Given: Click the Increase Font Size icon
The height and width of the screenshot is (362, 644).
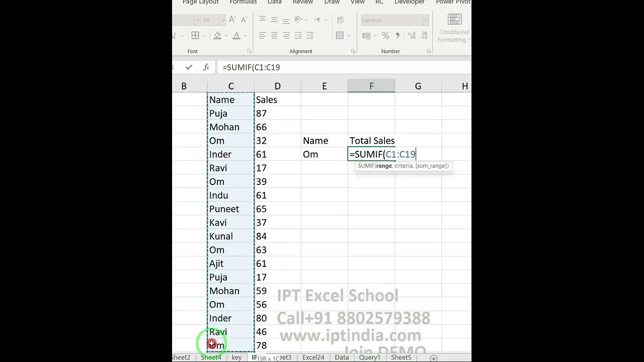Looking at the screenshot, I should 232,20.
